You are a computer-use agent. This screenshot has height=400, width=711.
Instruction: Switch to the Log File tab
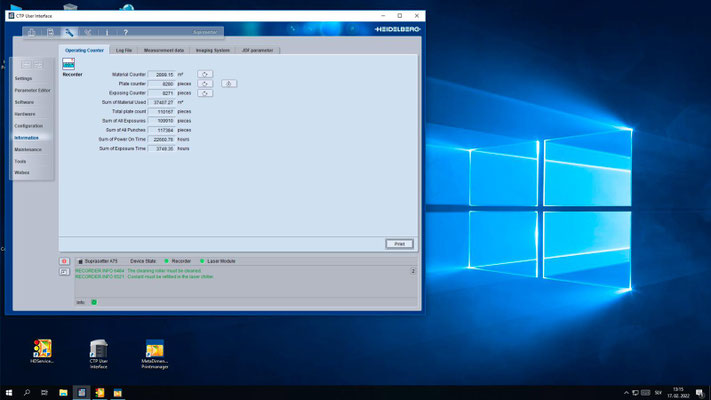click(124, 49)
